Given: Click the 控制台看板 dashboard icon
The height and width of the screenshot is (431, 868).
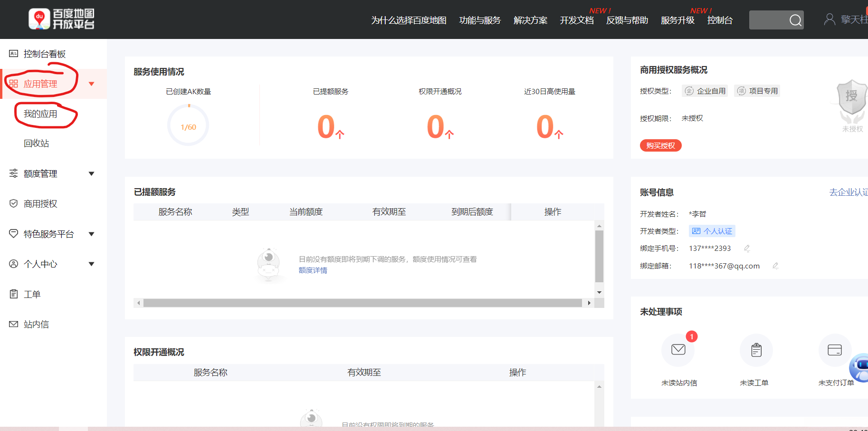Looking at the screenshot, I should [x=14, y=54].
